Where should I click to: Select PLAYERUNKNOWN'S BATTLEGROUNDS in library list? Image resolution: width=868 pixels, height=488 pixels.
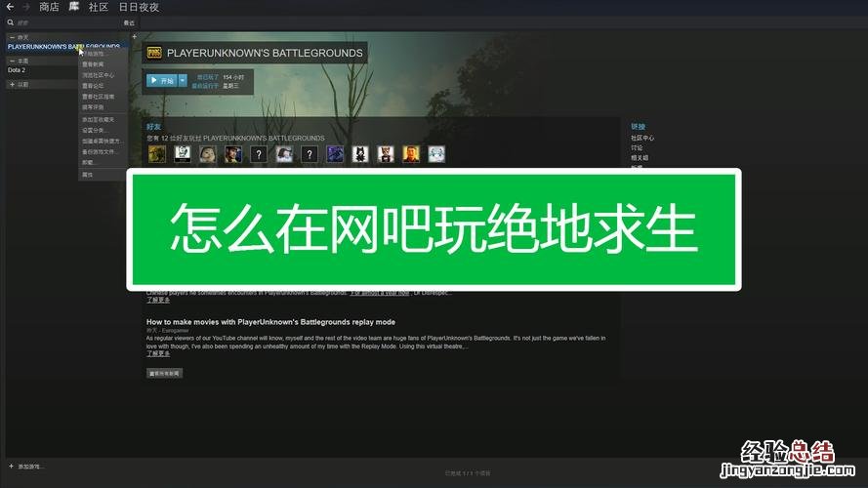pos(63,47)
